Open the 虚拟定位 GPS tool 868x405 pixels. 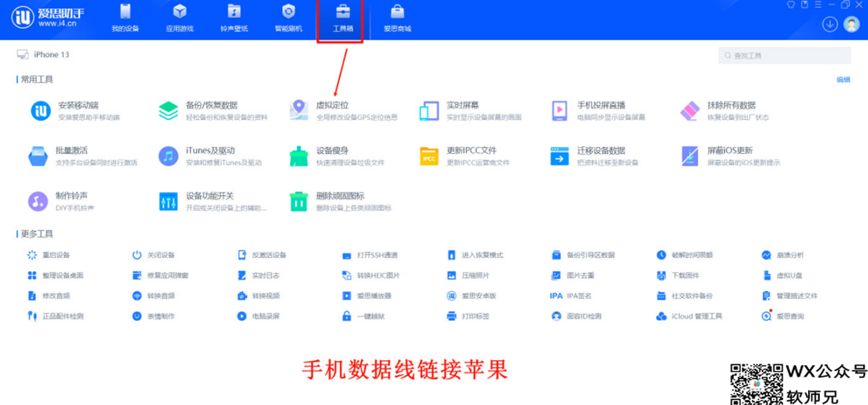[343, 110]
